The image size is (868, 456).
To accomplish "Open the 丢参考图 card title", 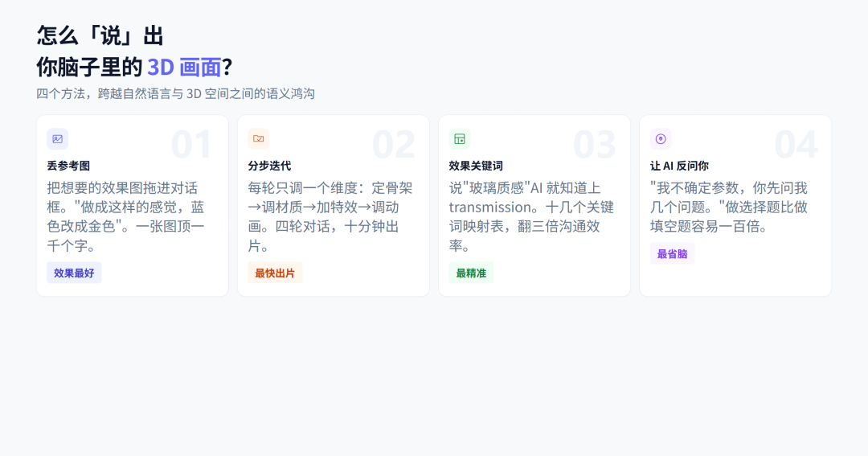I will pos(68,166).
